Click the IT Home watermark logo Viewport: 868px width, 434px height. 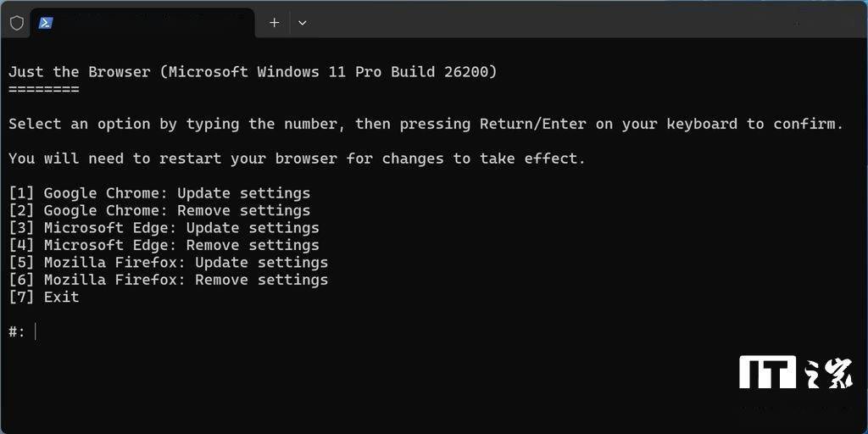(x=794, y=372)
